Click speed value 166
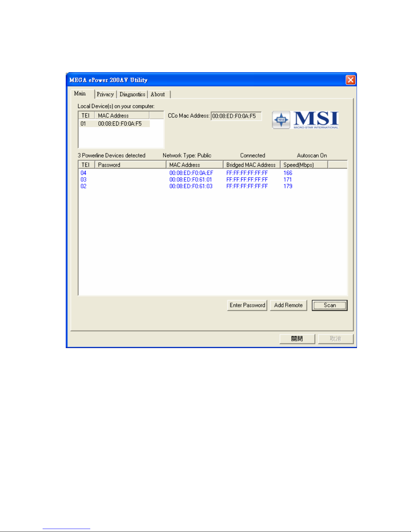 click(288, 173)
